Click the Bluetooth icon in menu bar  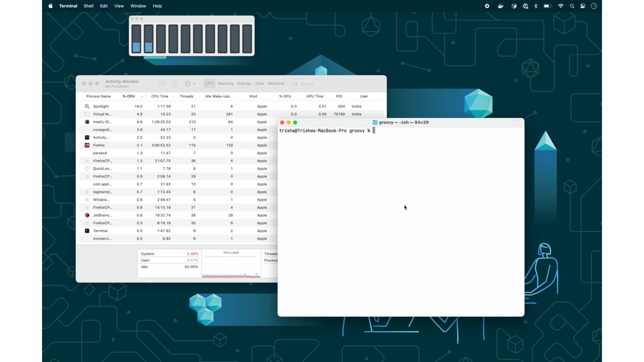(536, 6)
